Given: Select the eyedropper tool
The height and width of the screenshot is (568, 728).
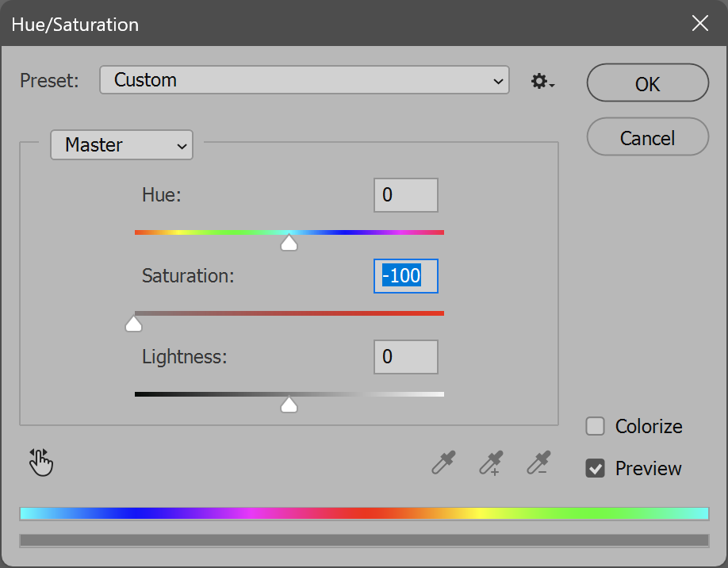Looking at the screenshot, I should click(x=444, y=462).
